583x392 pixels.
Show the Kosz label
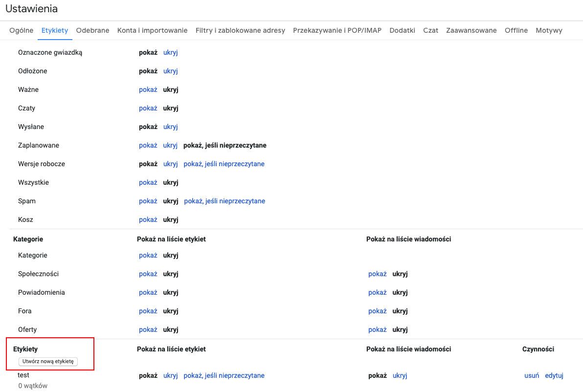[x=148, y=219]
